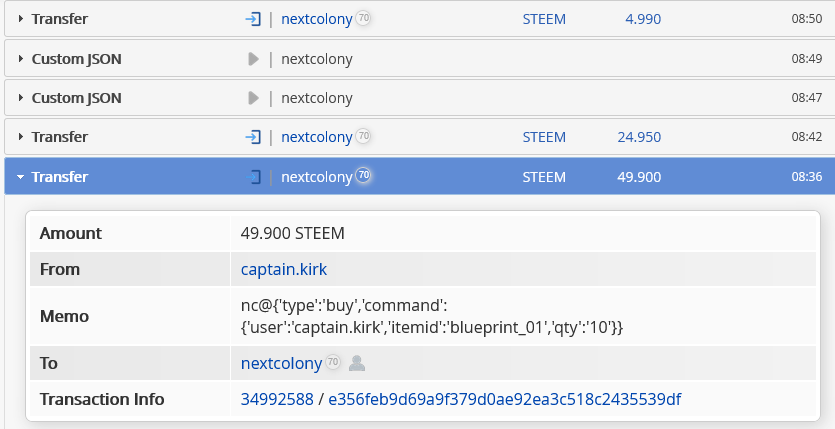
Task: Click the incoming transfer icon in the 08:50 row
Action: click(254, 19)
